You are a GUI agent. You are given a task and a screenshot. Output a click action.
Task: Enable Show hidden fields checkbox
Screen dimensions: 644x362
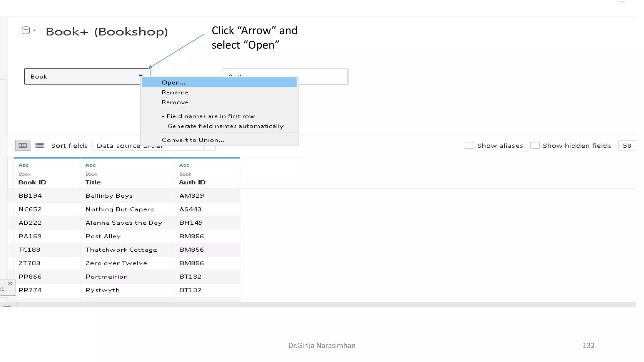[535, 145]
